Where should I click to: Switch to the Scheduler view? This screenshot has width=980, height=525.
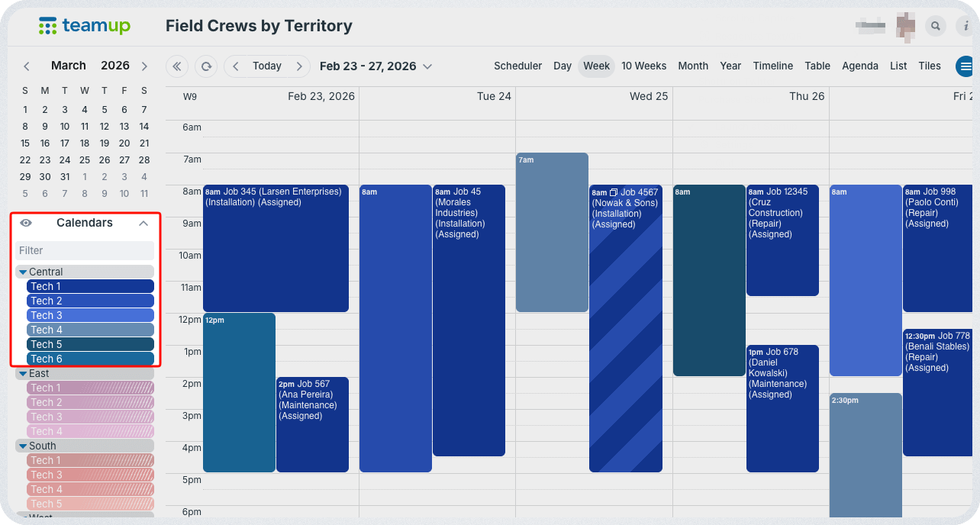[x=517, y=66]
